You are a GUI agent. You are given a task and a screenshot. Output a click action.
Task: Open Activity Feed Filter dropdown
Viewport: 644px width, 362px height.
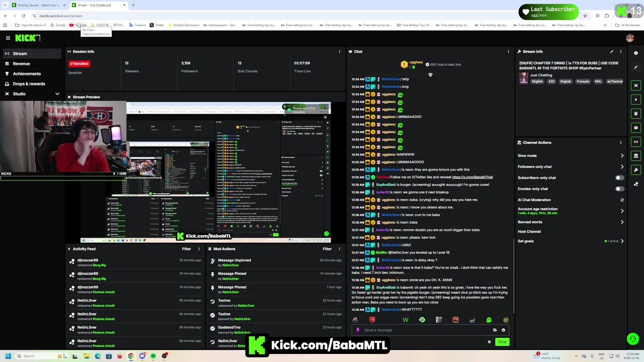tap(186, 249)
